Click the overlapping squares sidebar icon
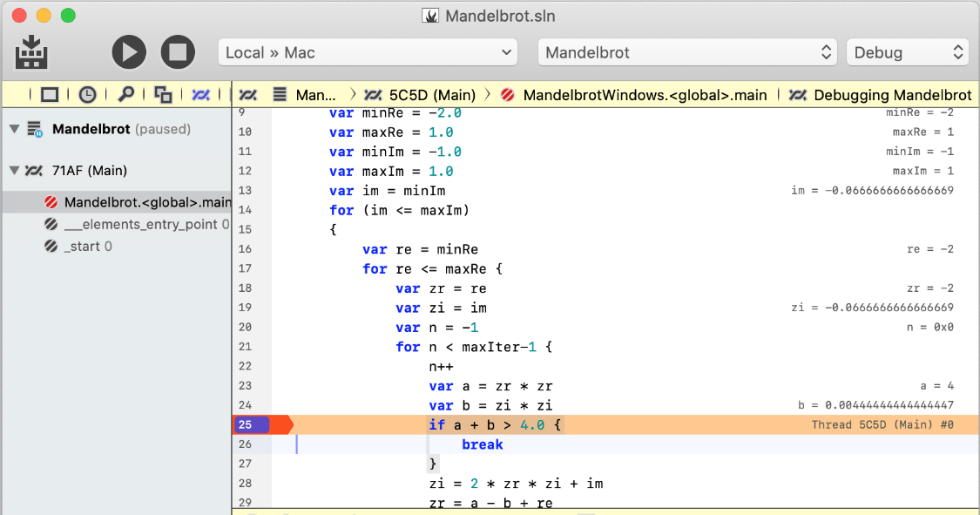 click(x=163, y=95)
